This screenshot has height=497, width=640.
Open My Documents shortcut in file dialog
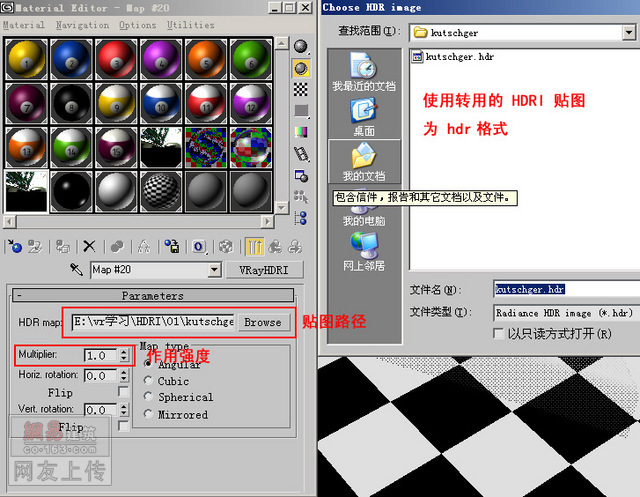(x=364, y=162)
